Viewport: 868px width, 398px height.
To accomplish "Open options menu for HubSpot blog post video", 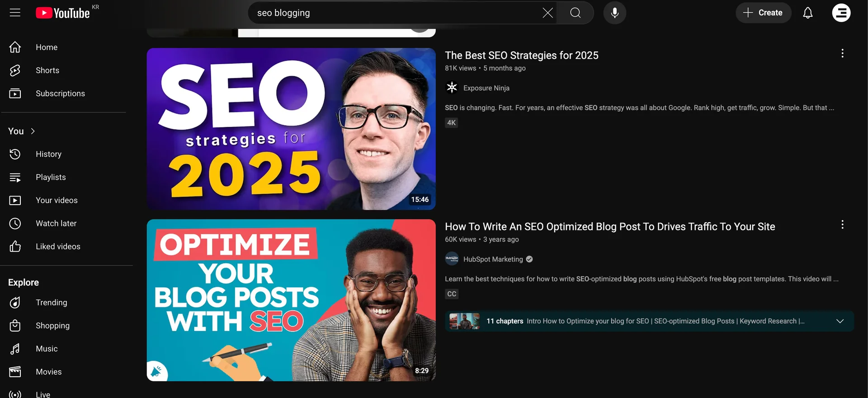I will pyautogui.click(x=842, y=225).
